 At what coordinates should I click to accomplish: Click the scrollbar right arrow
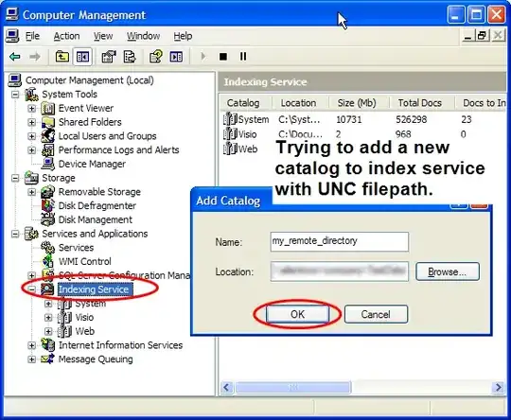tap(498, 387)
